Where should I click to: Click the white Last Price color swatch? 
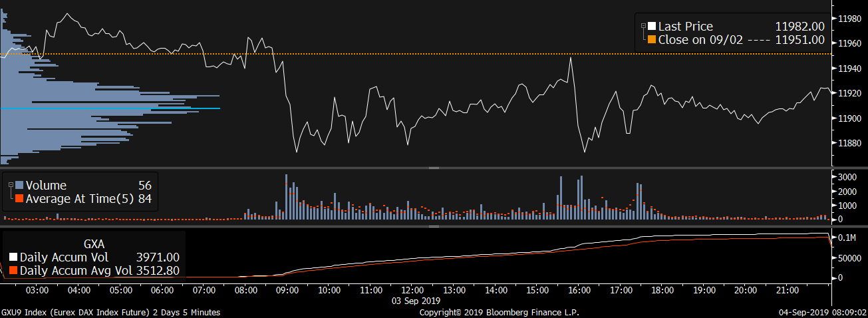point(652,27)
